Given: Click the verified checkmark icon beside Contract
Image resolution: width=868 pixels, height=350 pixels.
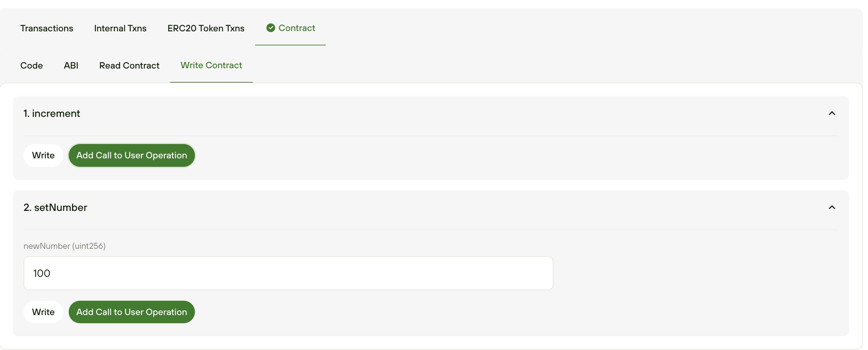Looking at the screenshot, I should [x=270, y=28].
